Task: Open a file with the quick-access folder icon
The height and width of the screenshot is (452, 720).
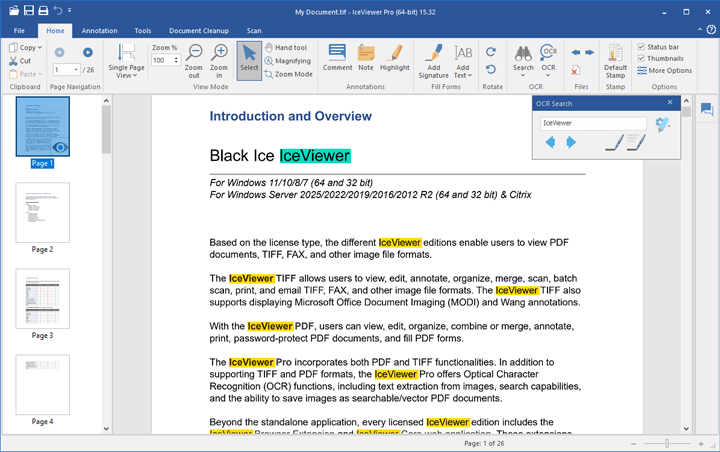Action: (14, 10)
